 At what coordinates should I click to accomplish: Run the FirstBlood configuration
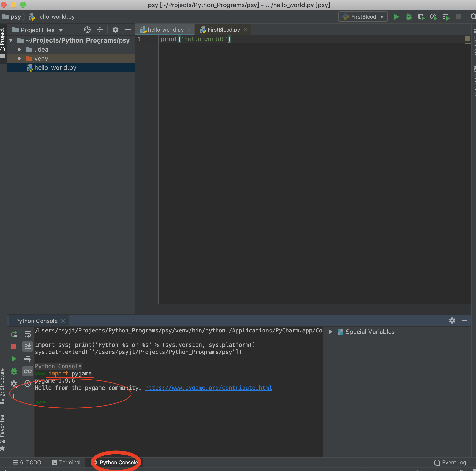tap(396, 17)
